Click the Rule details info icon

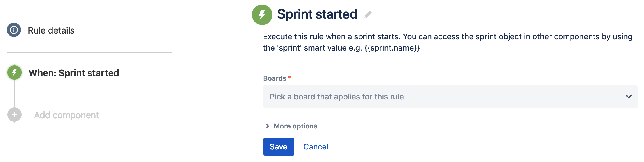14,30
